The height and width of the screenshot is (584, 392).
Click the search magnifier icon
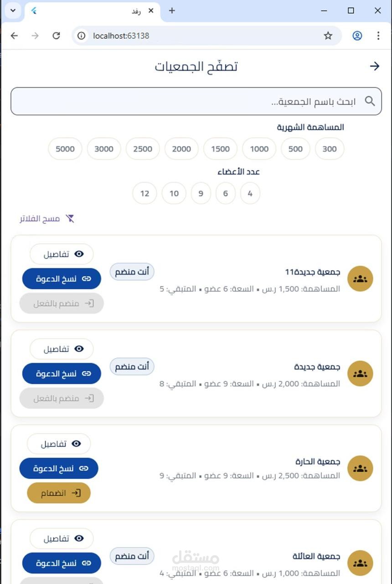click(370, 101)
